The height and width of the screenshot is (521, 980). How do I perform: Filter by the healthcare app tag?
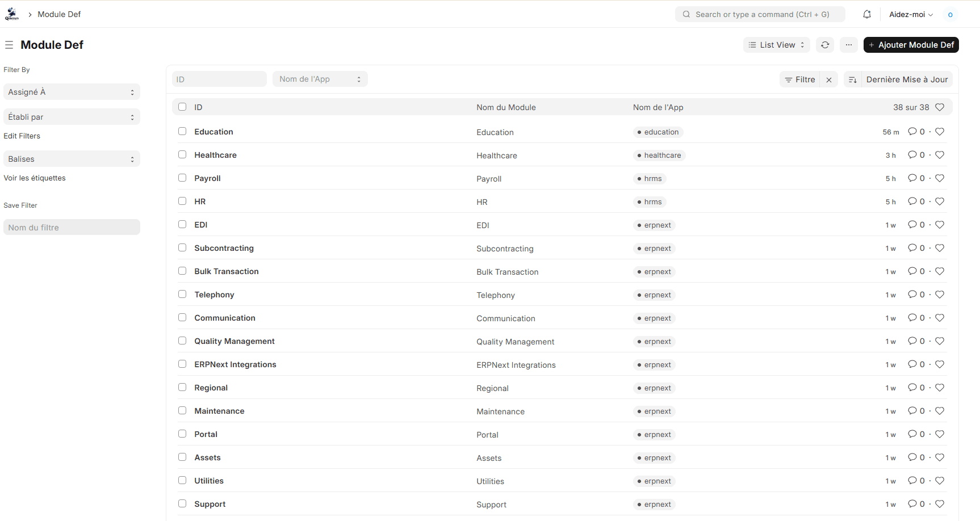coord(659,156)
